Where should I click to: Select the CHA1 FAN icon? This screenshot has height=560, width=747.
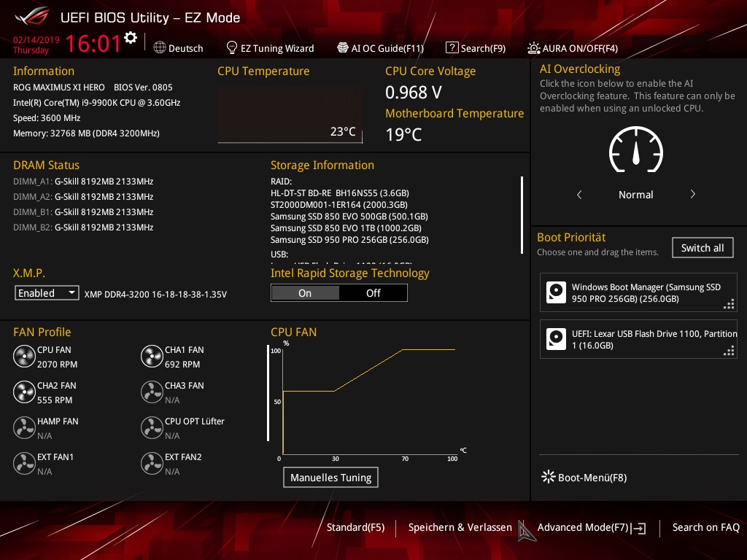(x=152, y=357)
